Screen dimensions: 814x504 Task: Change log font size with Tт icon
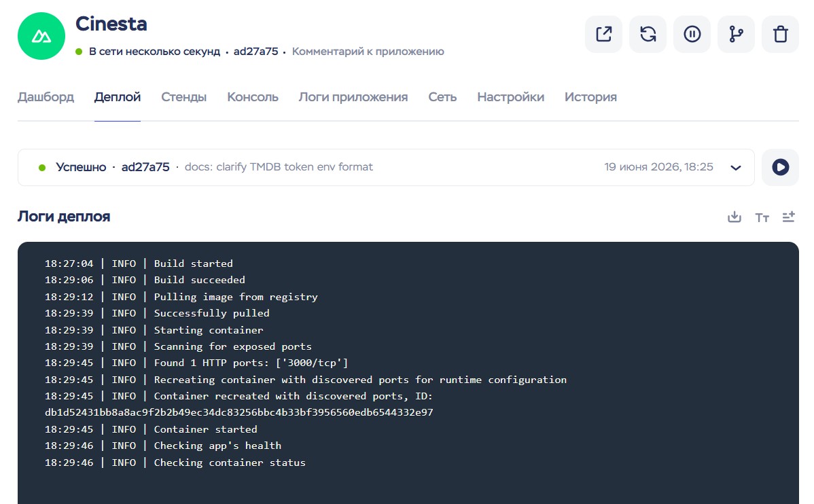pos(762,217)
